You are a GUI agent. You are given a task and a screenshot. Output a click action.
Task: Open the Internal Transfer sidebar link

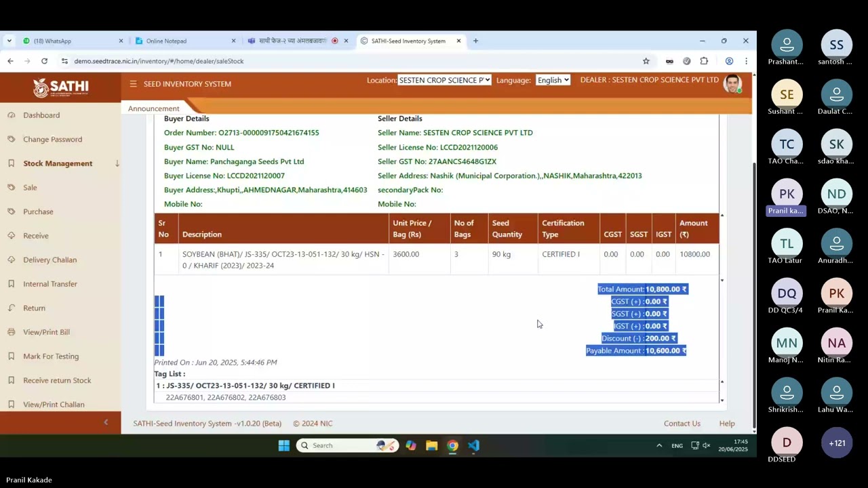pyautogui.click(x=50, y=284)
